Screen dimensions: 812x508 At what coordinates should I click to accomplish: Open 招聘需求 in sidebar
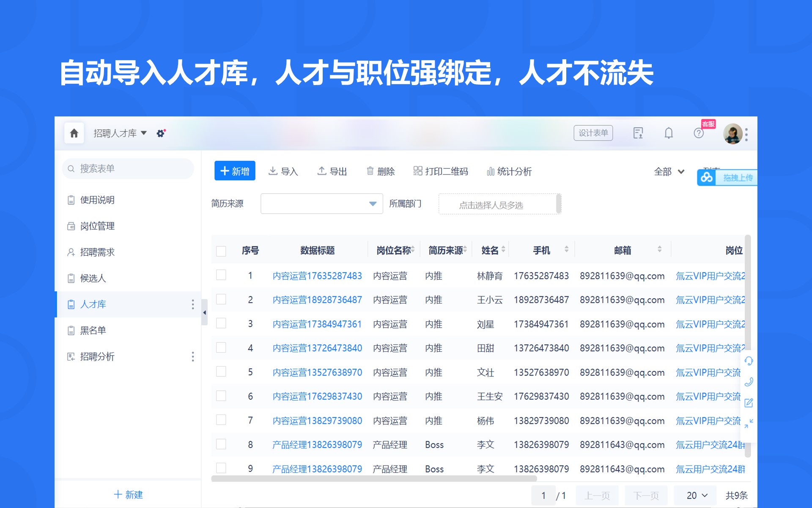pyautogui.click(x=128, y=252)
